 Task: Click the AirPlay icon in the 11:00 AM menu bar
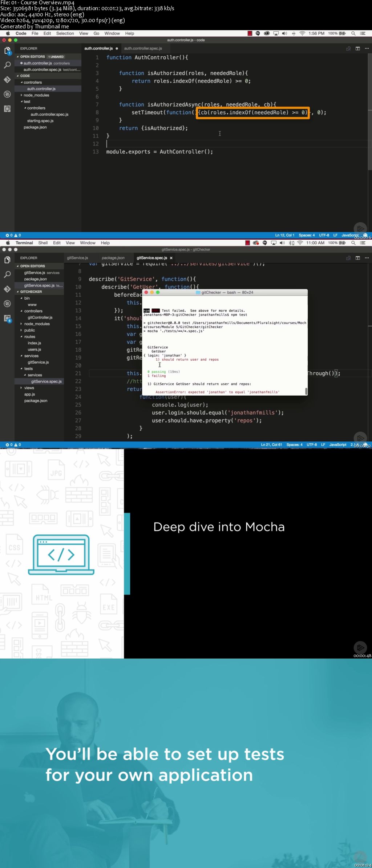pyautogui.click(x=274, y=243)
